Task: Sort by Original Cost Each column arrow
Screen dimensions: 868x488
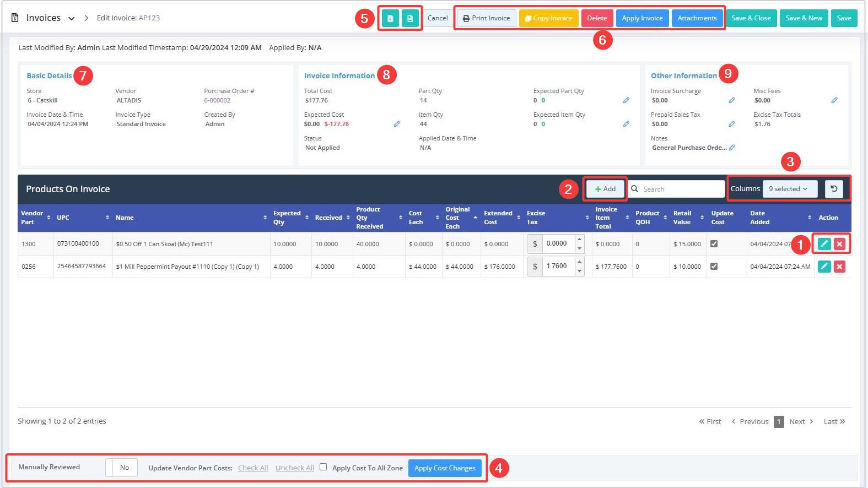Action: (475, 218)
